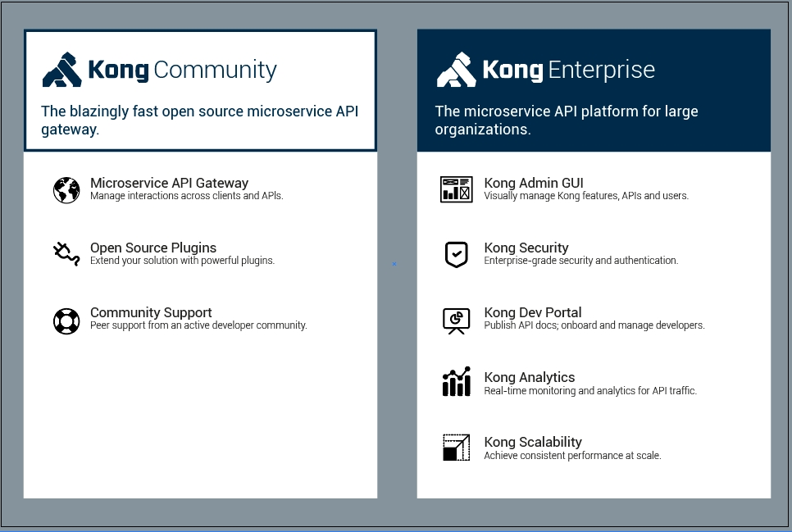This screenshot has width=792, height=532.
Task: Click the Kong Enterprise gorilla logo
Action: pyautogui.click(x=456, y=70)
